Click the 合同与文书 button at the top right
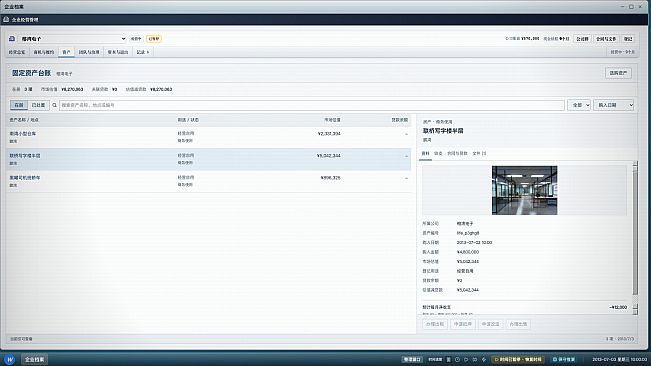 606,39
